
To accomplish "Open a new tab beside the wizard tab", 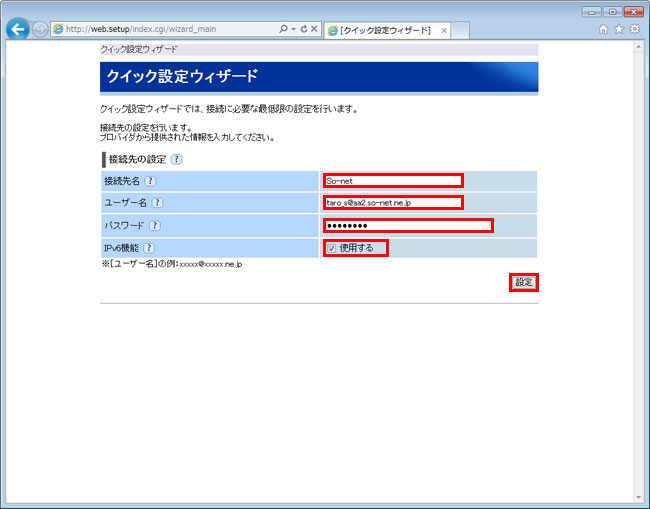I will [462, 30].
